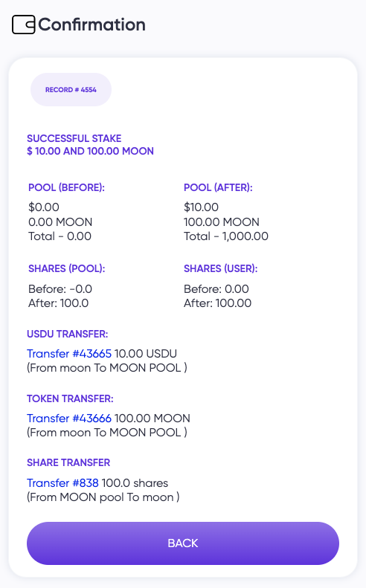Open Transfer #43666 link
The height and width of the screenshot is (588, 366).
tap(69, 418)
